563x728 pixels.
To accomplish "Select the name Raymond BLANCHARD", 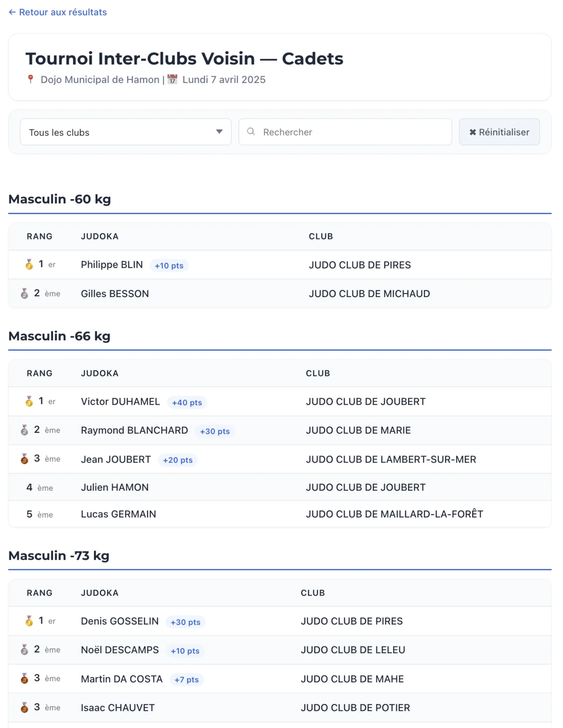I will 134,431.
